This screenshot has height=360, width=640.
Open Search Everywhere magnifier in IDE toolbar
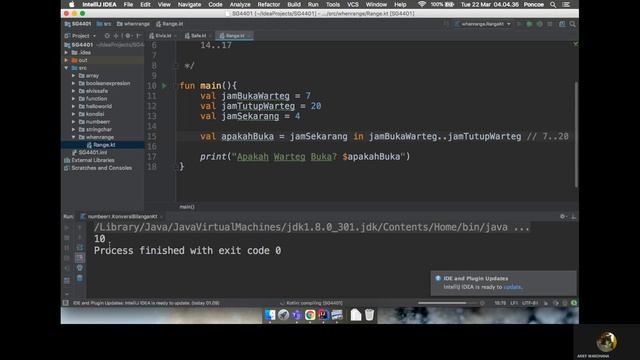tap(573, 24)
